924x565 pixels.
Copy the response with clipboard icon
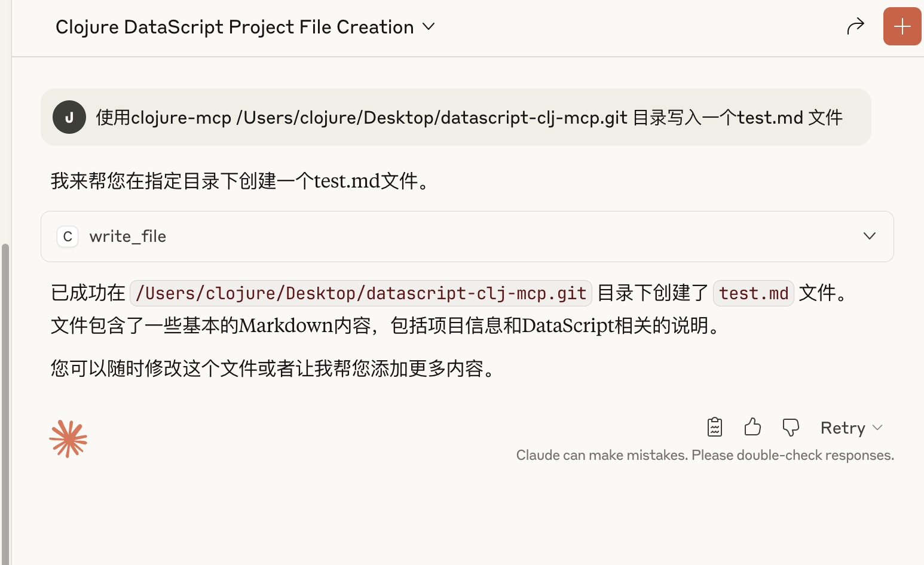click(x=715, y=427)
